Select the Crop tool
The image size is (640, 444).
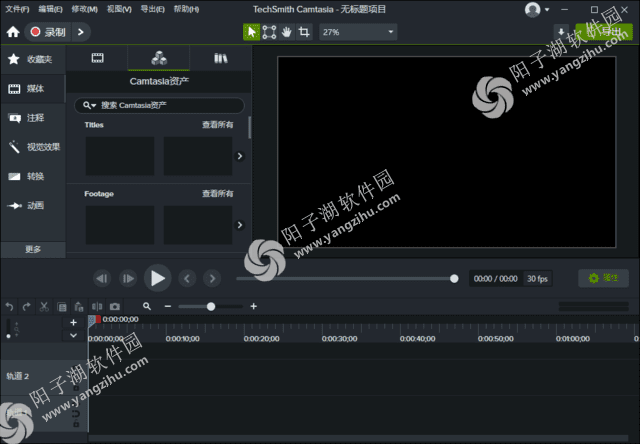[304, 32]
